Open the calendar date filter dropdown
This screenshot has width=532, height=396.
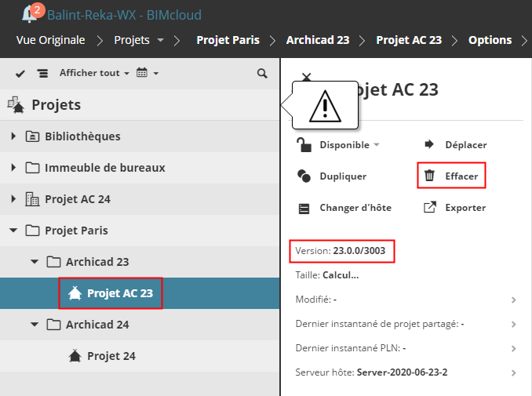pos(148,73)
